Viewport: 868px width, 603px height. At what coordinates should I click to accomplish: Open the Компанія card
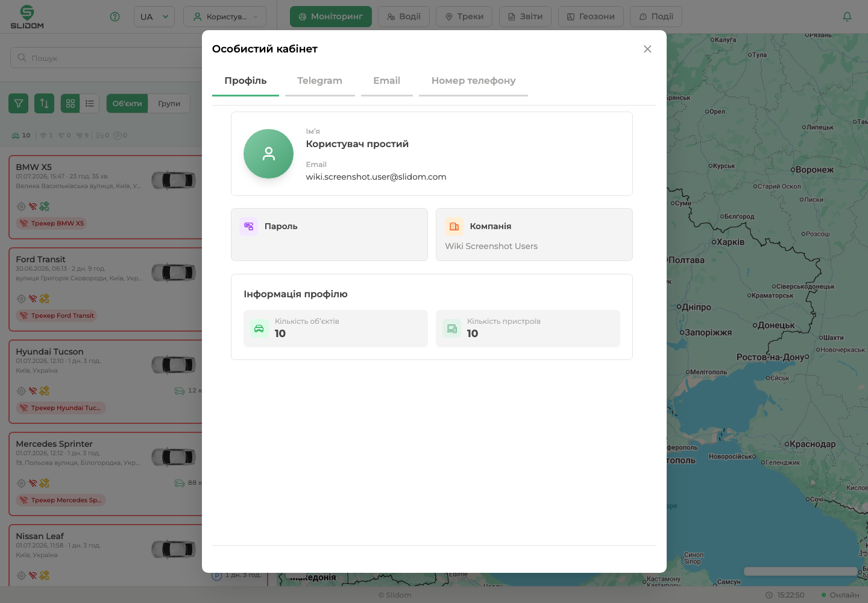pos(534,235)
